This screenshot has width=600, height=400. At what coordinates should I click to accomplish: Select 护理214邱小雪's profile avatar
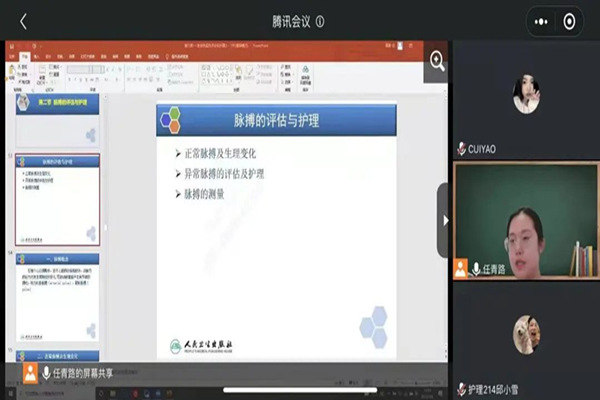[x=527, y=334]
